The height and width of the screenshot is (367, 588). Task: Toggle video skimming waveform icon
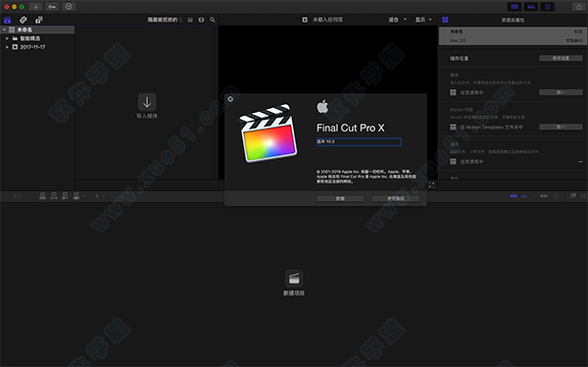[514, 195]
